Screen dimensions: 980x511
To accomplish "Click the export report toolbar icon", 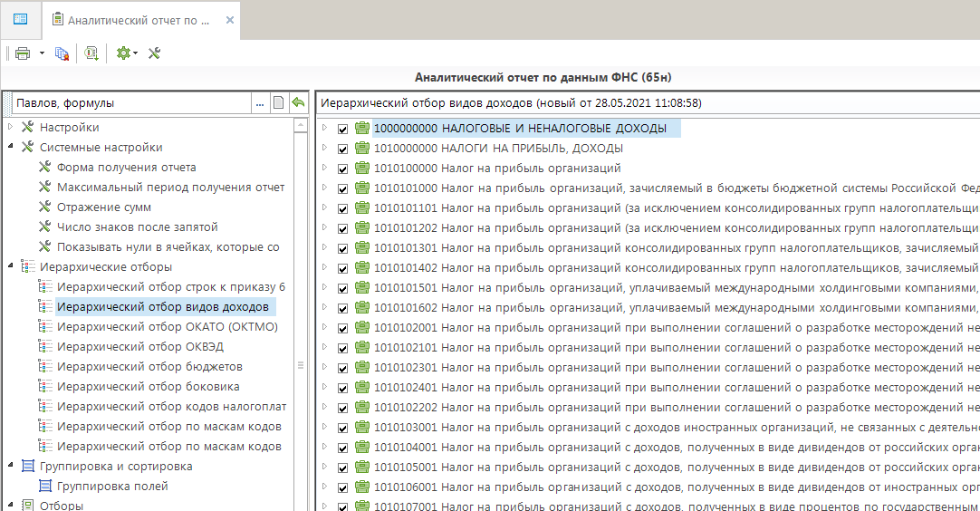I will 91,53.
